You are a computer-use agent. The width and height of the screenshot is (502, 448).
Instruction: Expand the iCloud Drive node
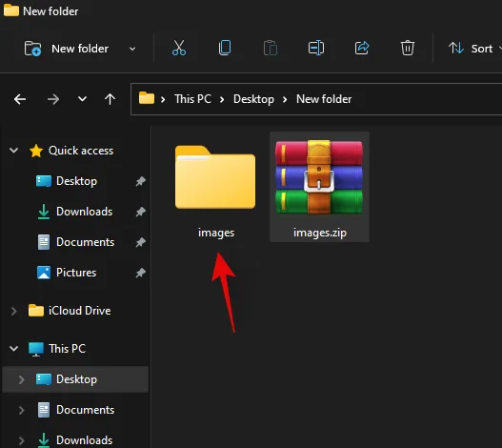[x=13, y=311]
